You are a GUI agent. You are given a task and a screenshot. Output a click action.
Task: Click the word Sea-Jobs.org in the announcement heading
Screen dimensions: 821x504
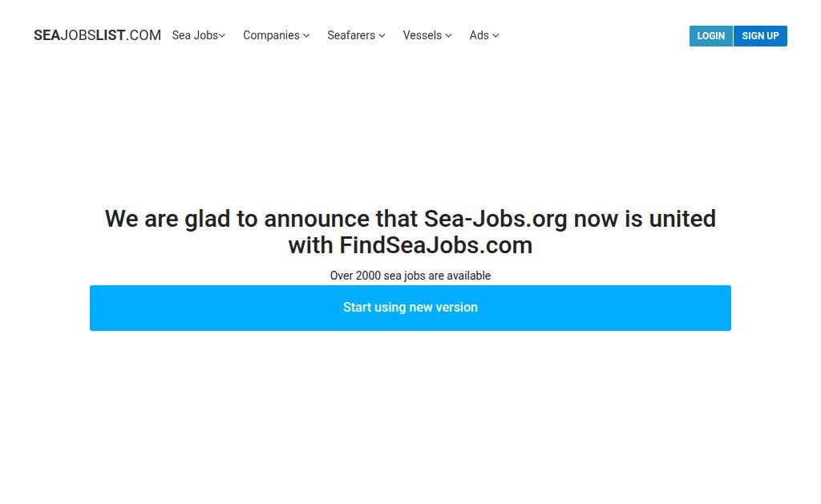(x=495, y=219)
